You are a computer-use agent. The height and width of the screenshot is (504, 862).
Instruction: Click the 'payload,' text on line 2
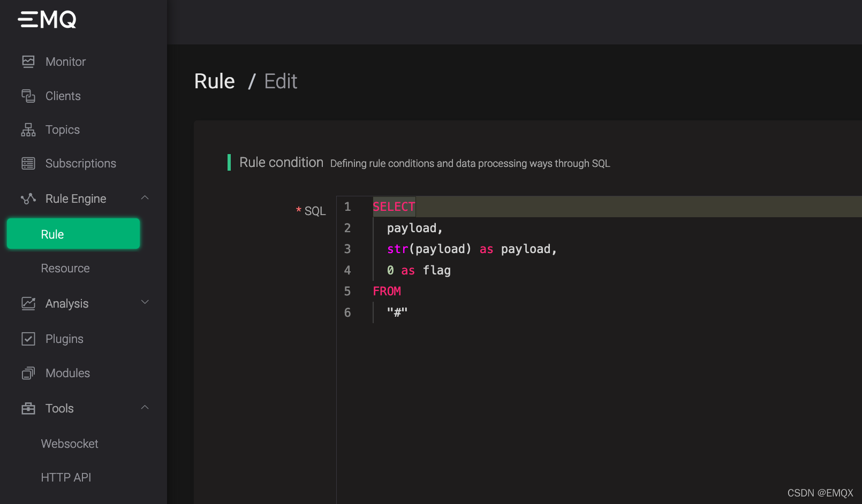tap(415, 228)
